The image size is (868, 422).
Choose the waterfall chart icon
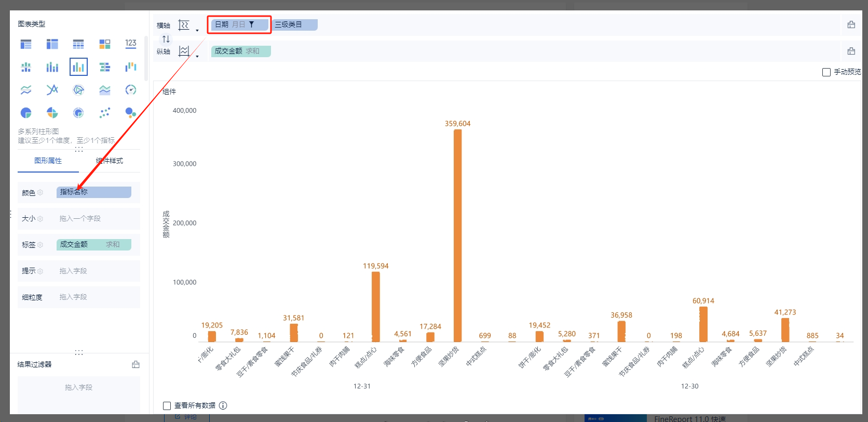131,67
